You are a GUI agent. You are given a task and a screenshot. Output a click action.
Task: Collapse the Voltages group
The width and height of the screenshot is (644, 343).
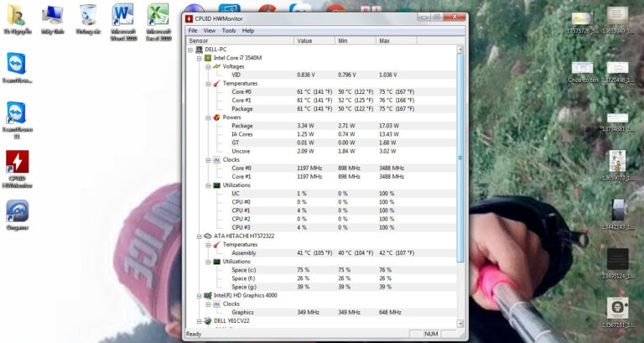(x=208, y=66)
